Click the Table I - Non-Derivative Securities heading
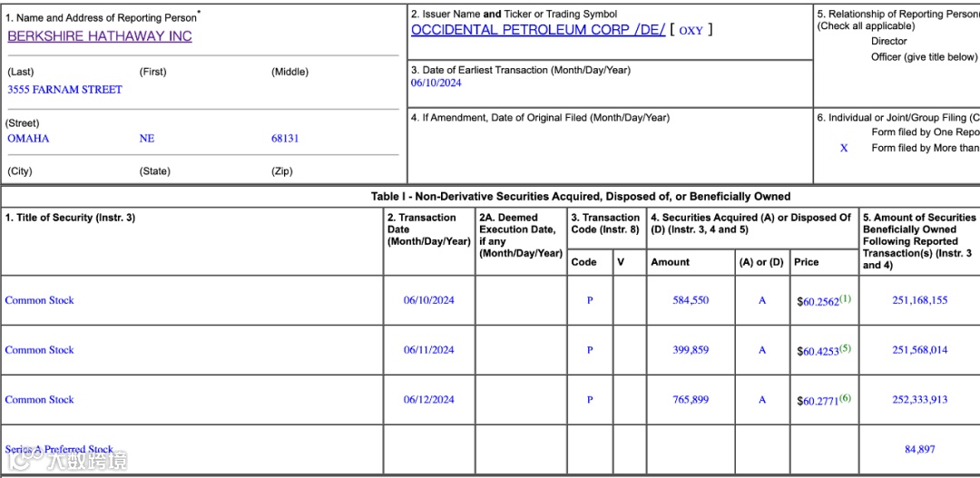The height and width of the screenshot is (478, 980). coord(581,196)
